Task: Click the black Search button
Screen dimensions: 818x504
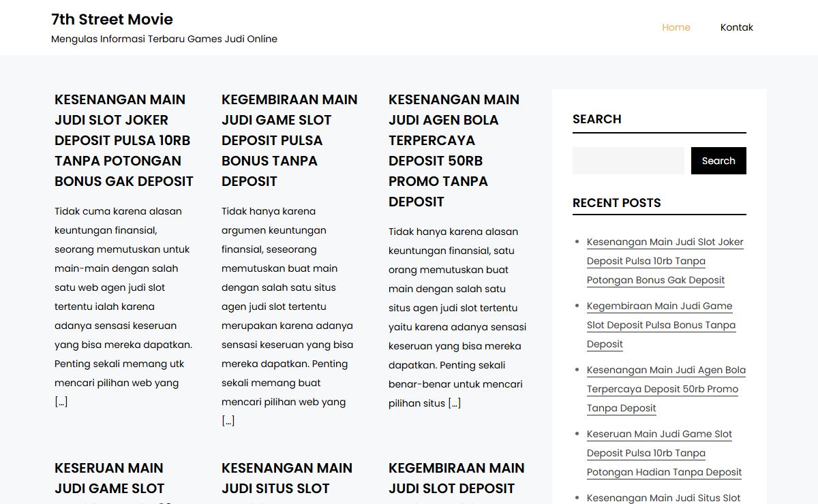Action: tap(718, 161)
